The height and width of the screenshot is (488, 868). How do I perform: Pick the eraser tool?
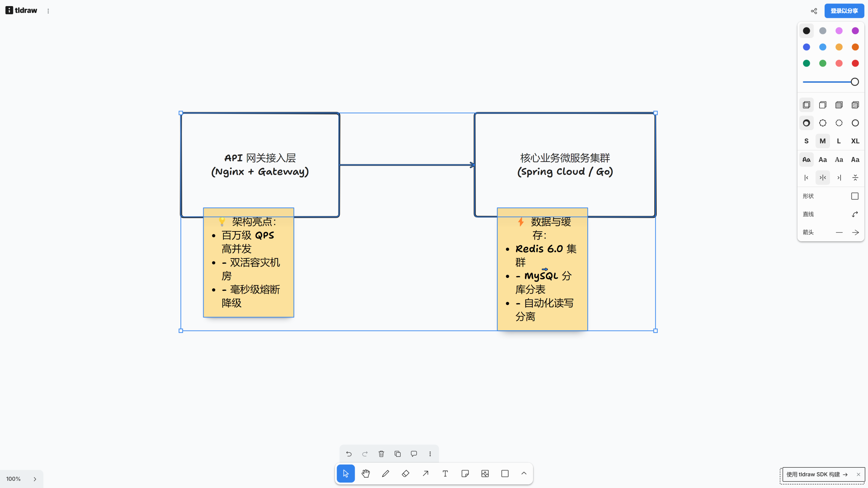(406, 473)
